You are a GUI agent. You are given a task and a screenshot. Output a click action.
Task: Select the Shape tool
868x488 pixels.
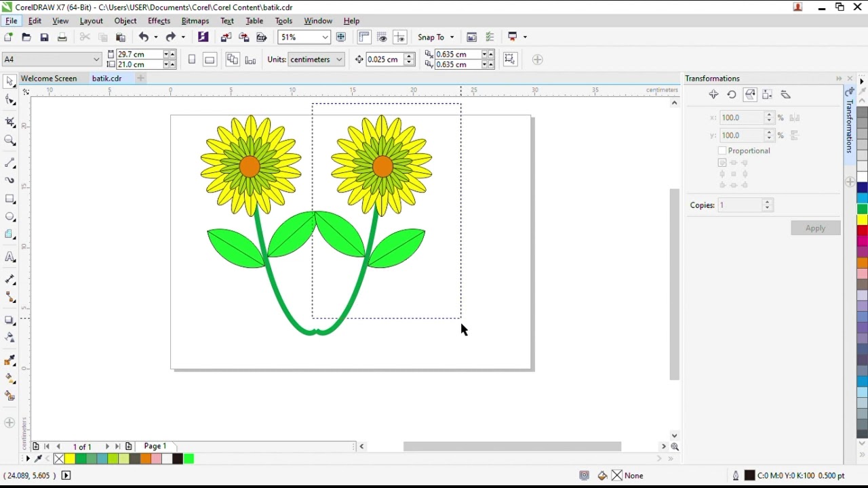click(x=9, y=101)
